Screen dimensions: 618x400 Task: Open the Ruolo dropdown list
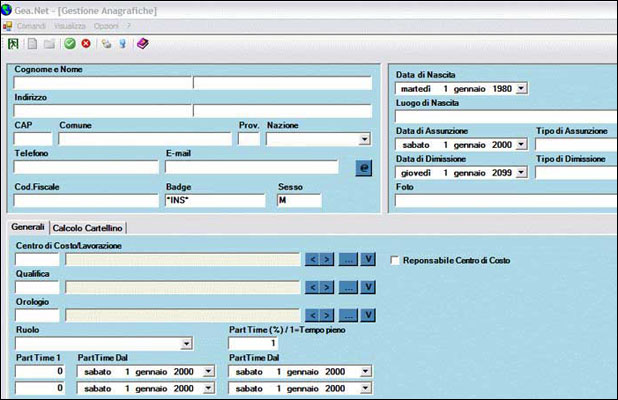[187, 344]
